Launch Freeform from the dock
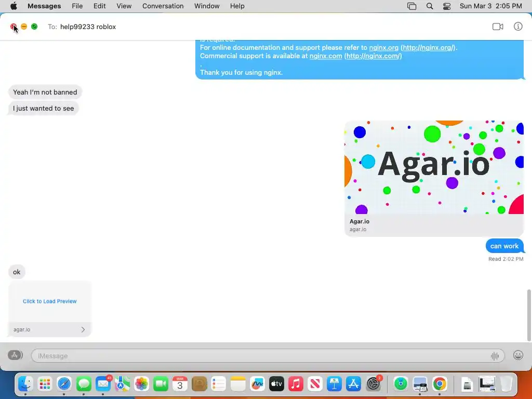532x399 pixels. pos(257,384)
